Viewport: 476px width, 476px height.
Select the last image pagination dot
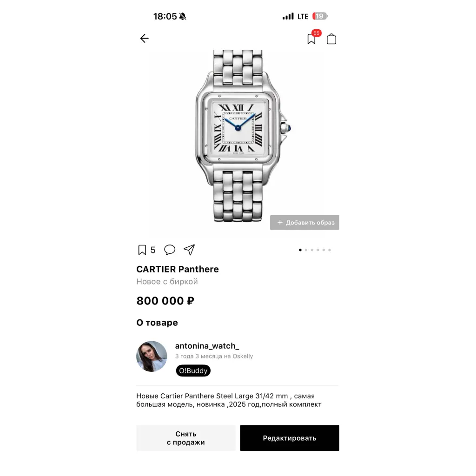click(330, 250)
